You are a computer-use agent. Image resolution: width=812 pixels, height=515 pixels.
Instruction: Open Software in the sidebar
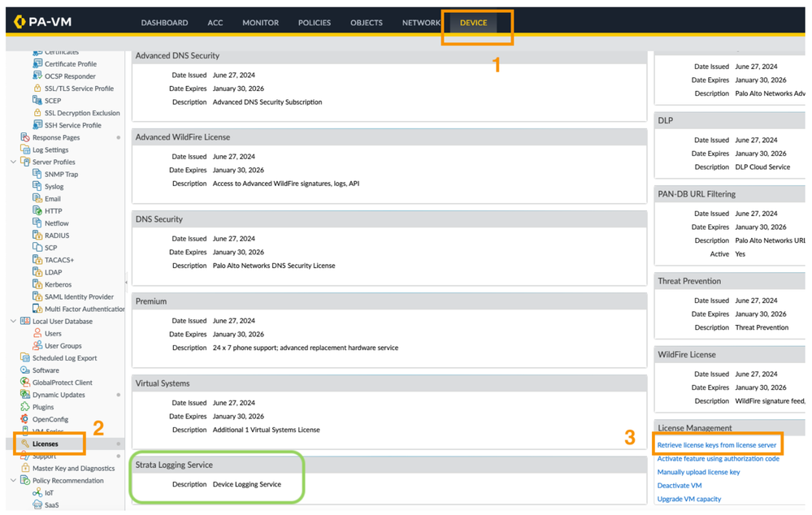point(46,370)
